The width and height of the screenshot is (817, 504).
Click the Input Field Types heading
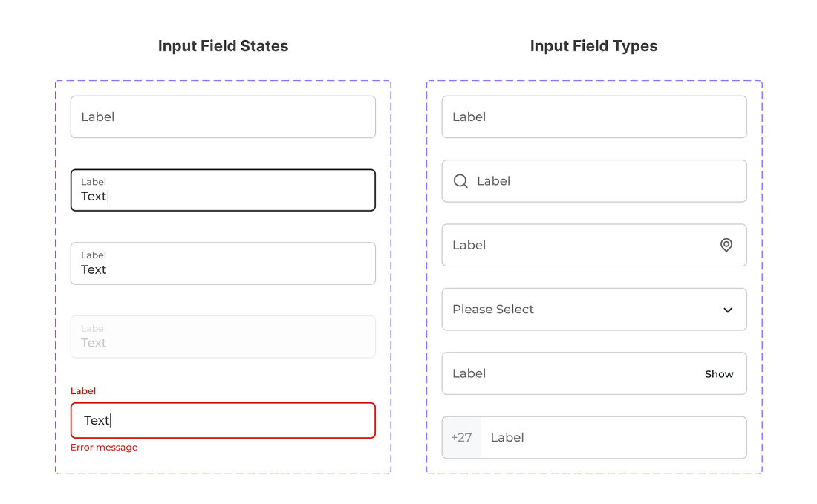tap(593, 45)
